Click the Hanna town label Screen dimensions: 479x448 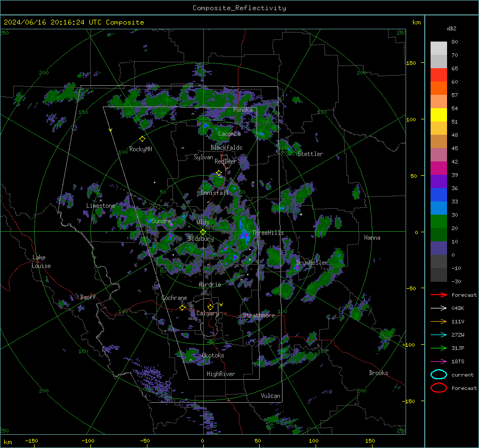372,238
